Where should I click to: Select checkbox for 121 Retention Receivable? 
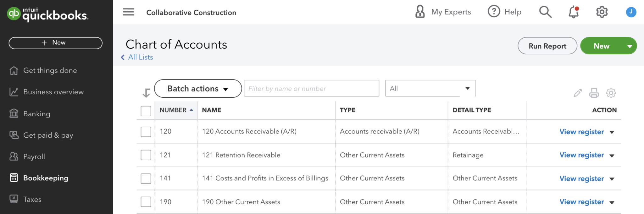point(146,155)
